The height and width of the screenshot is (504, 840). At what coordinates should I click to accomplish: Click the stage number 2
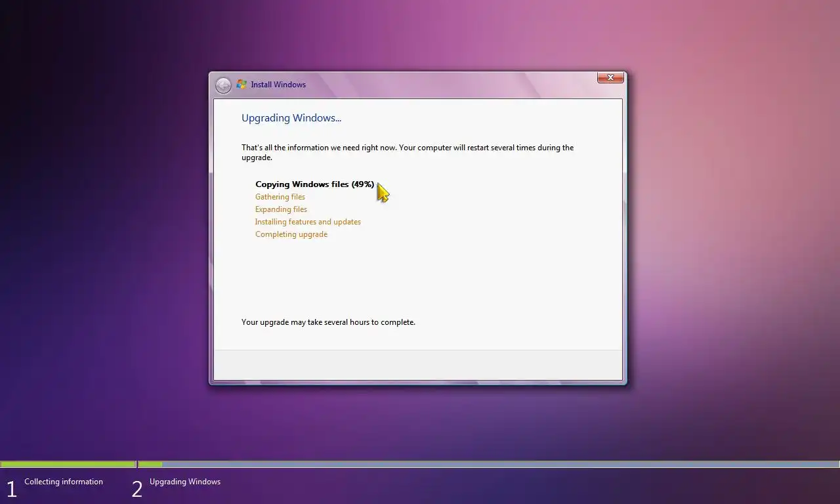click(137, 489)
